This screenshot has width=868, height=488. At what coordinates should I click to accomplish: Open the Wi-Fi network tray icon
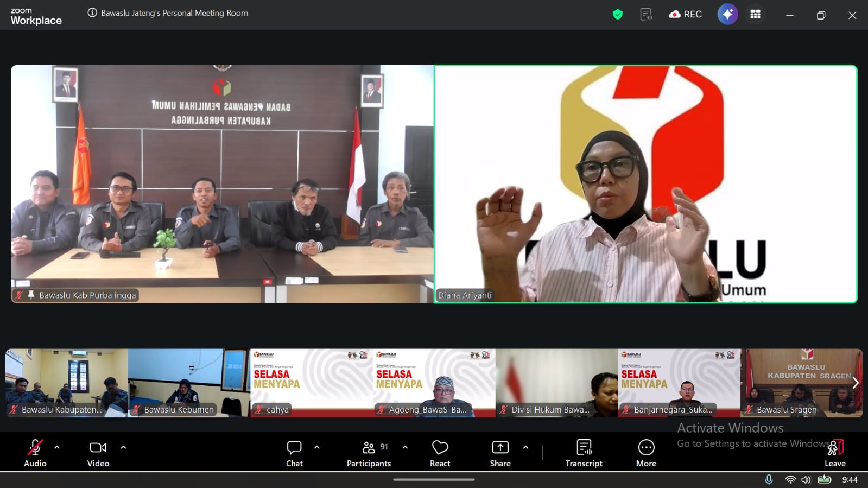pos(790,479)
